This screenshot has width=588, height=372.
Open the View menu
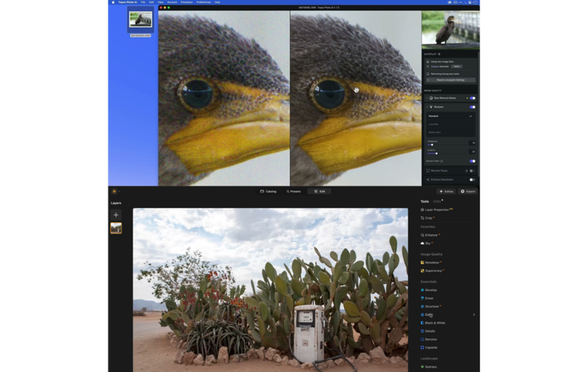[160, 2]
